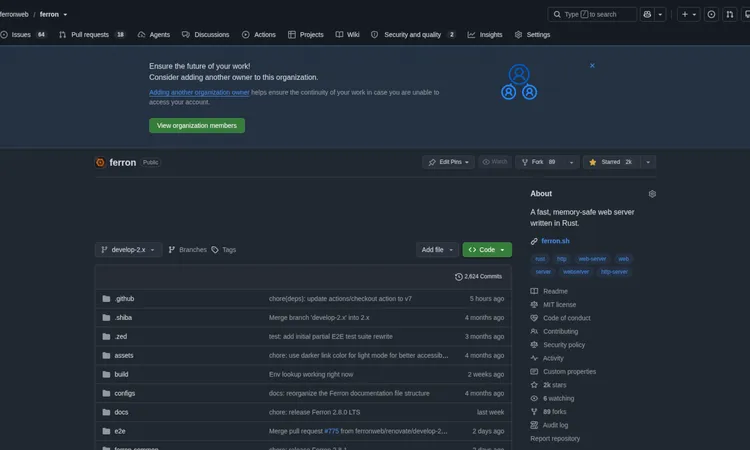Open the Contributing link
This screenshot has width=750, height=450.
(554, 331)
